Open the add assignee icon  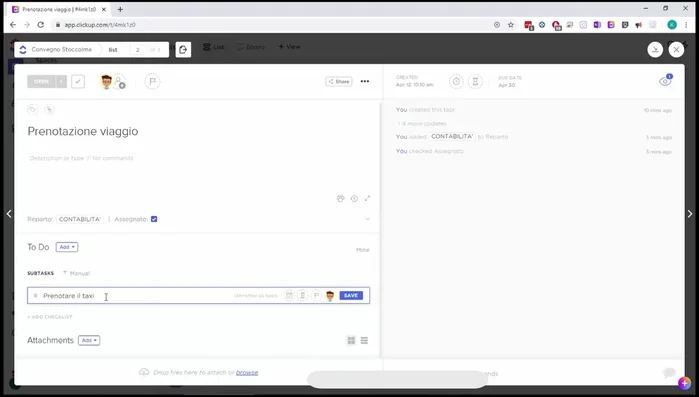click(119, 82)
